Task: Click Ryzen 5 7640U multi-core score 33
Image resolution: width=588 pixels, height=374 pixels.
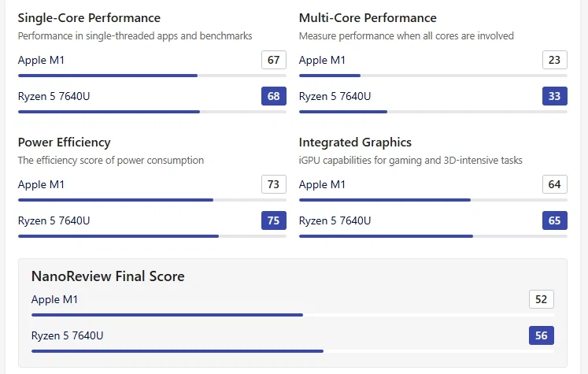Action: pos(555,97)
